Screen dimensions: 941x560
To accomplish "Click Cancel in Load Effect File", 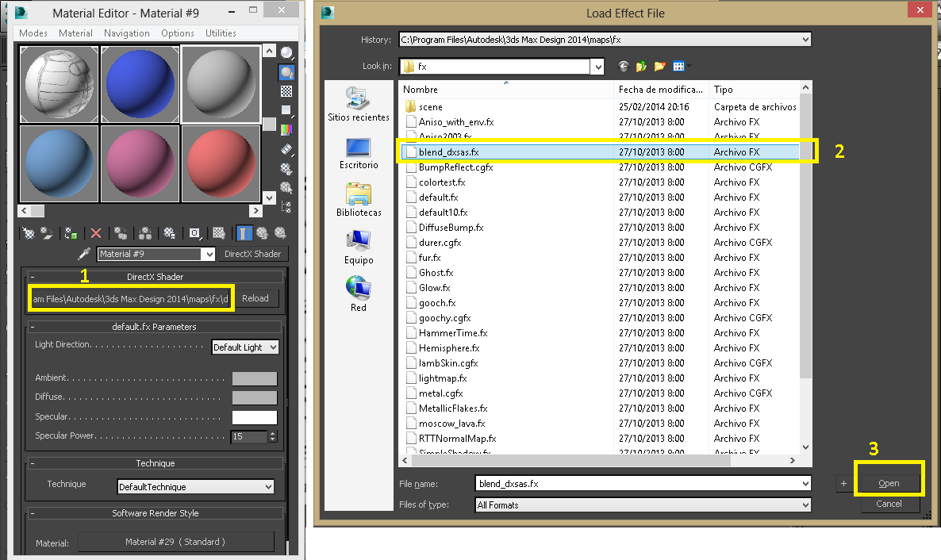I will pyautogui.click(x=889, y=504).
